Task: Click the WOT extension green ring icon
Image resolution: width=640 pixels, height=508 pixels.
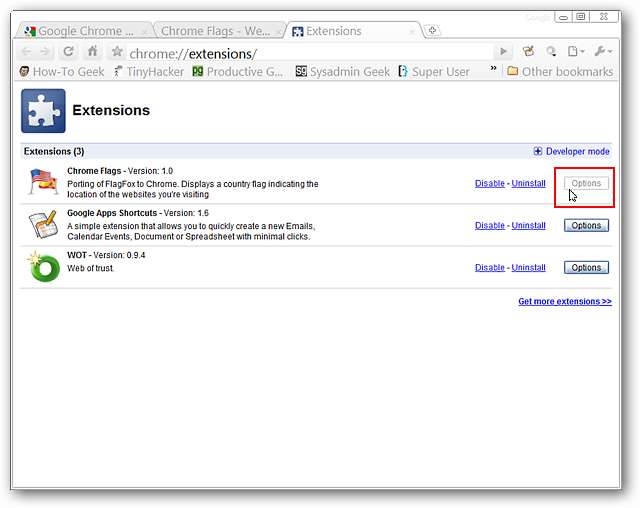Action: (43, 267)
